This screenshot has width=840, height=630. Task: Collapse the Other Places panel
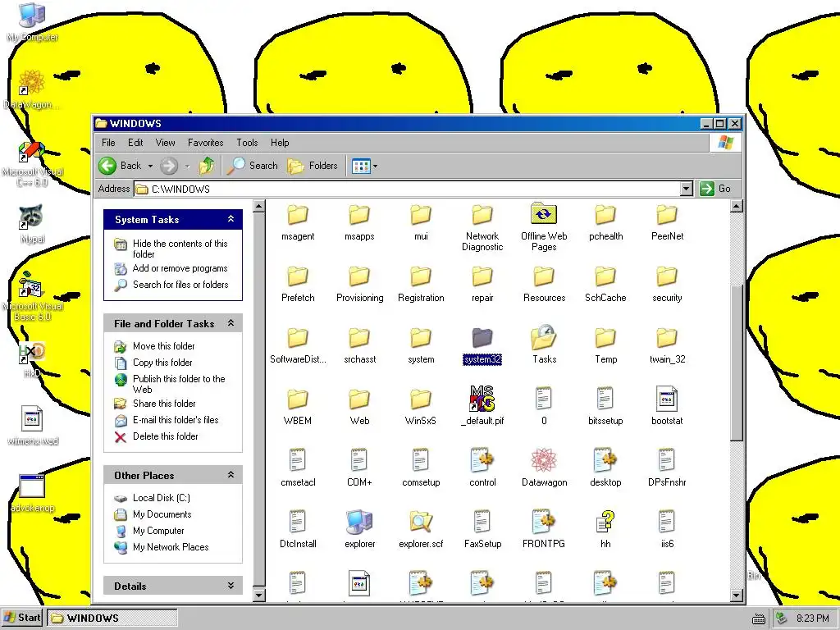231,475
